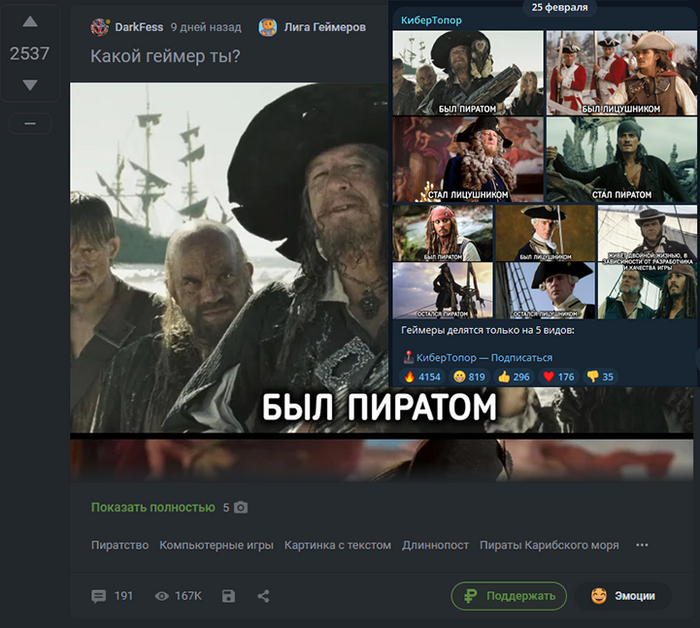The height and width of the screenshot is (628, 700).
Task: Select the Компьютерные игры tag
Action: pyautogui.click(x=216, y=545)
